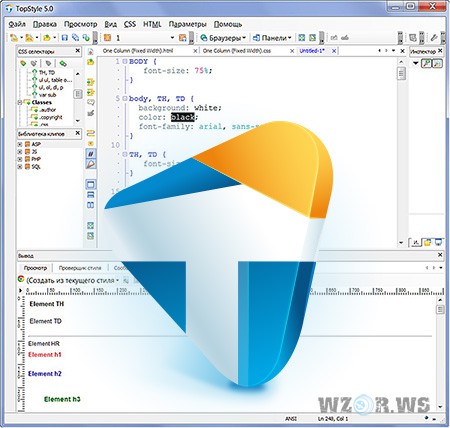Open the Браузеры dropdown
Viewport: 450px width, 428px height.
point(223,38)
